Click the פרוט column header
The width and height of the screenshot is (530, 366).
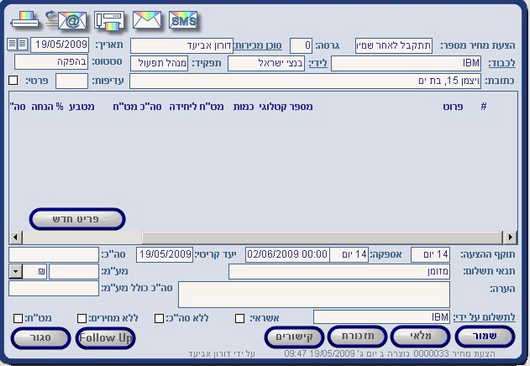tap(453, 107)
